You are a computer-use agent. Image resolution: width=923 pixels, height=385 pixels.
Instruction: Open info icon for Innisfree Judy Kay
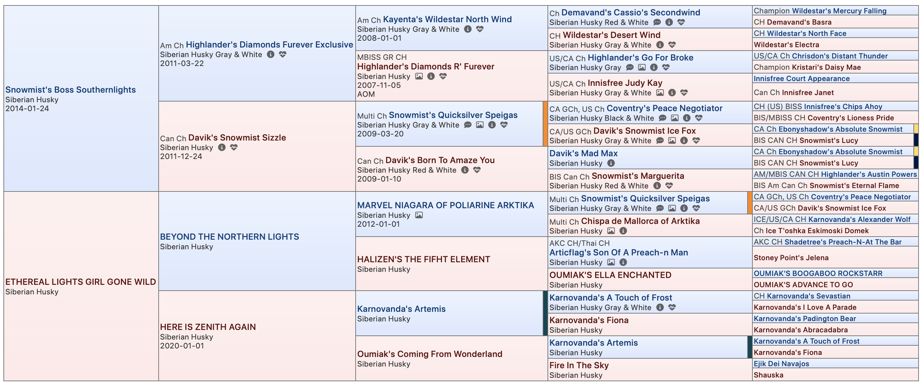pos(672,92)
